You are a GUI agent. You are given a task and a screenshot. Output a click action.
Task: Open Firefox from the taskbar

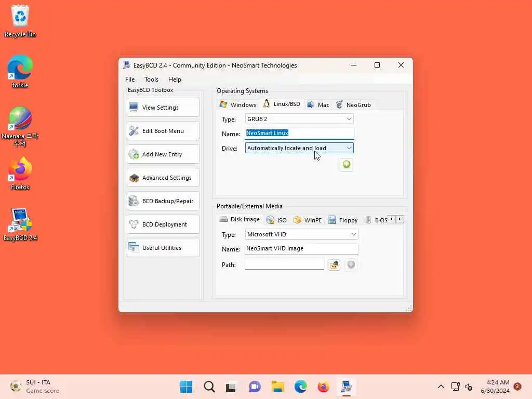click(323, 387)
